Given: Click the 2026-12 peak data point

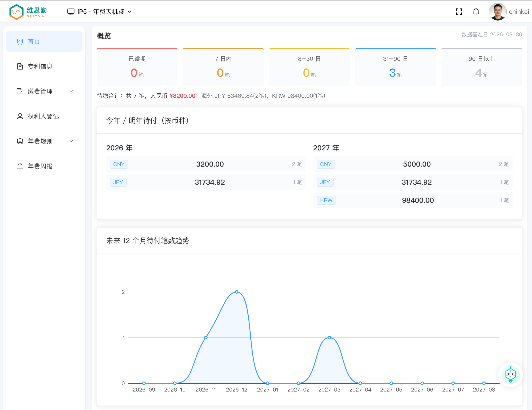Looking at the screenshot, I should [x=237, y=292].
